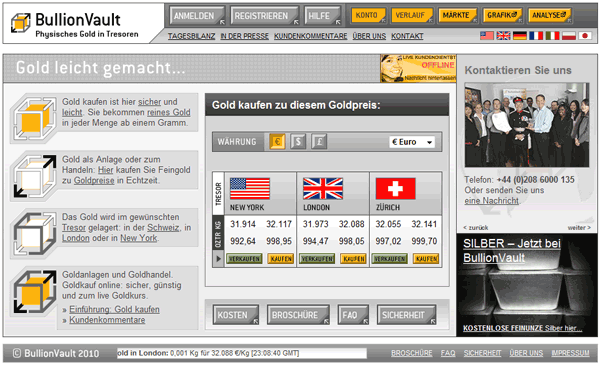Click the VERKAUFEN button under Zürich
600x366 pixels.
coord(390,259)
